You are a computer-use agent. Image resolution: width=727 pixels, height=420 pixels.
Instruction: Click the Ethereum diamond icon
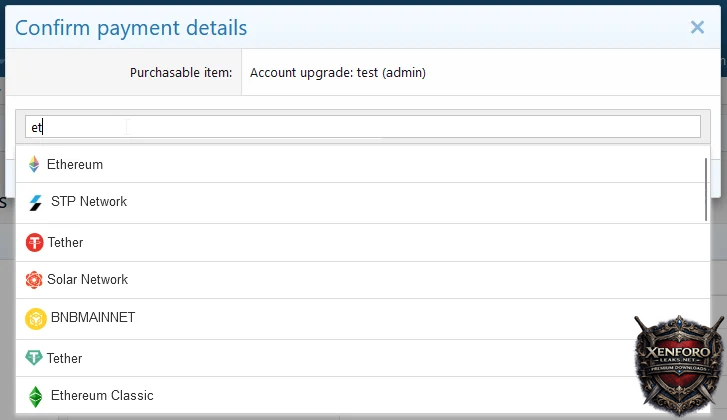click(34, 164)
